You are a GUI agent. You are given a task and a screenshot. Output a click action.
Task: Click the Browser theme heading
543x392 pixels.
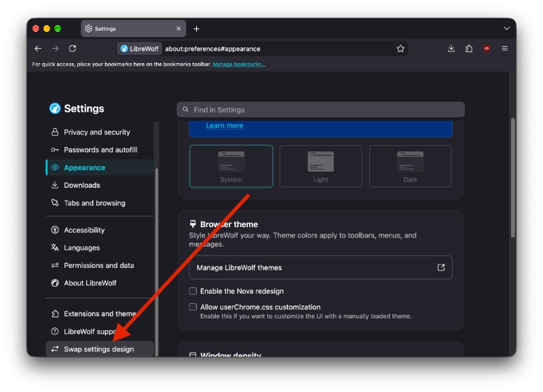click(x=229, y=224)
